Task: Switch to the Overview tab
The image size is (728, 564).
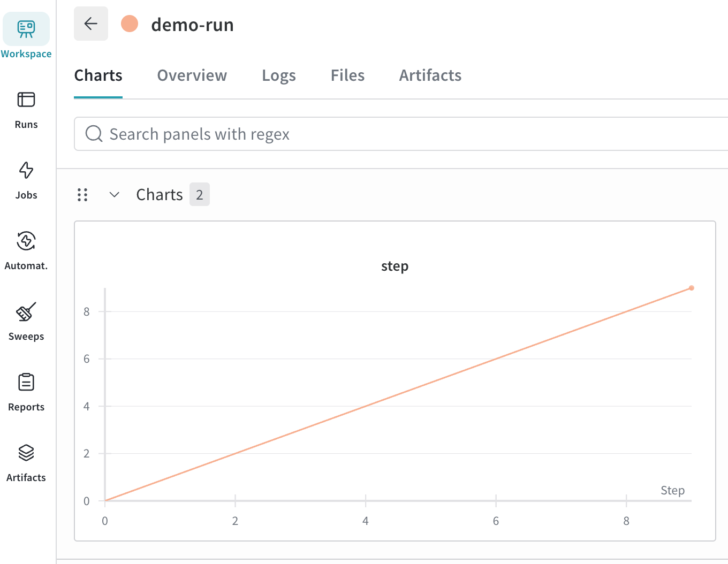Action: coord(192,75)
